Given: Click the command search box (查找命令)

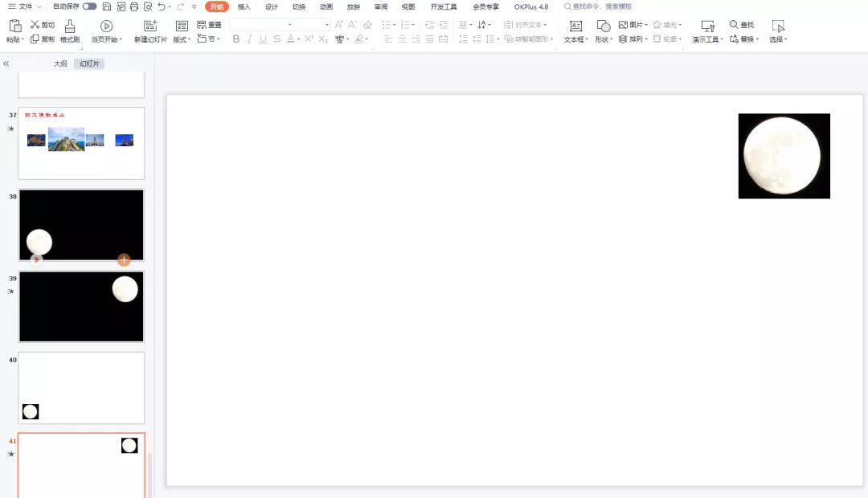Looking at the screenshot, I should click(598, 6).
